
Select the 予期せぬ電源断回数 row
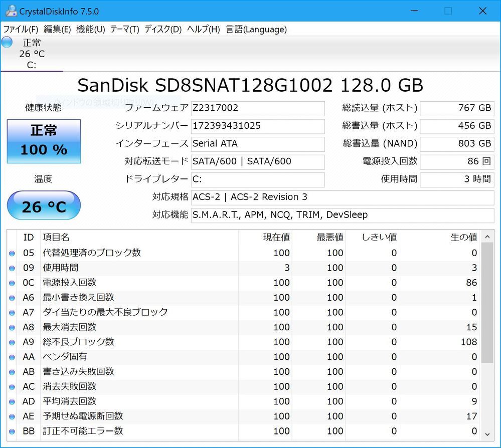click(243, 416)
